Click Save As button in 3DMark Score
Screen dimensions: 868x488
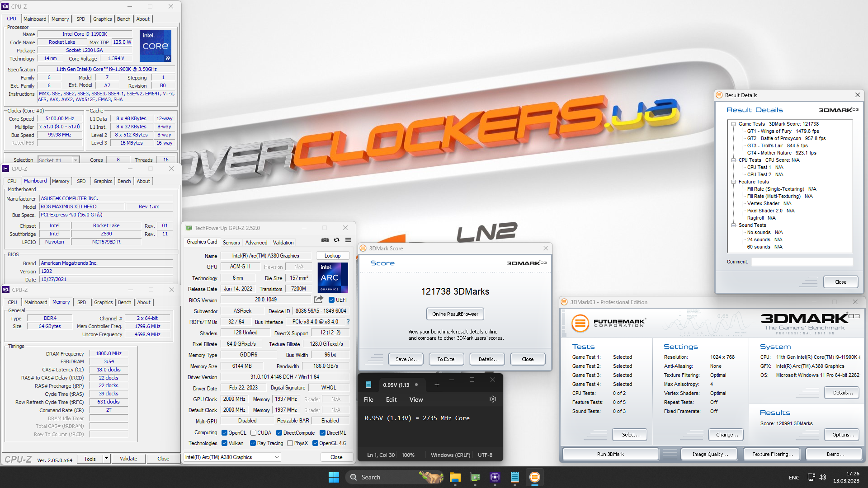pyautogui.click(x=406, y=359)
